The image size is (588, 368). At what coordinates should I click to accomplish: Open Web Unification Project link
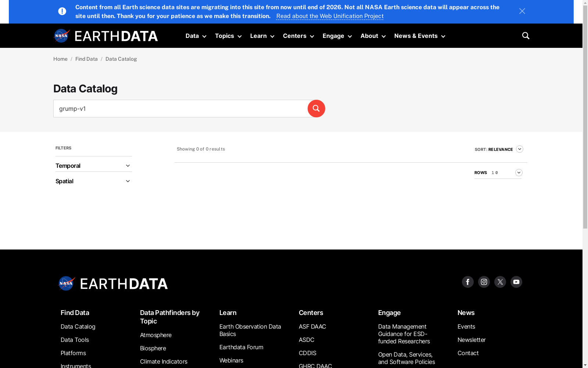coord(330,16)
